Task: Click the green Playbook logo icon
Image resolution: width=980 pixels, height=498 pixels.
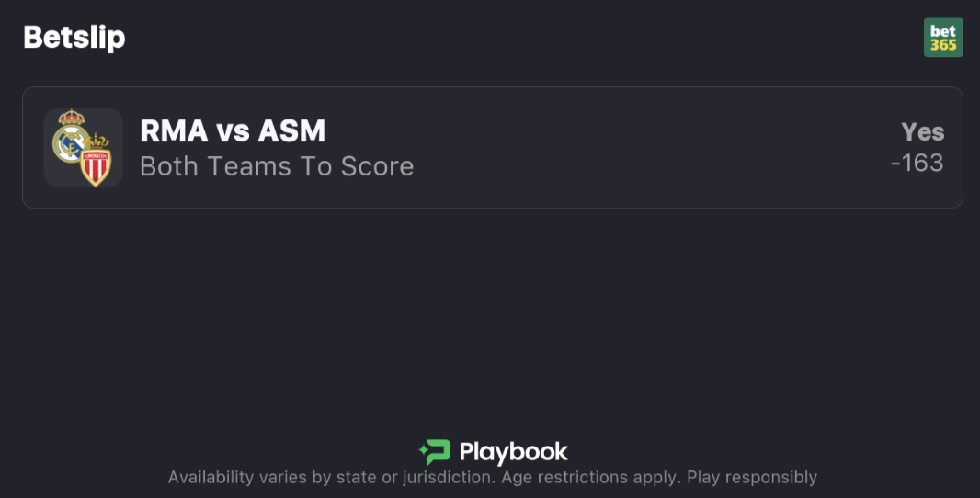Action: tap(435, 451)
